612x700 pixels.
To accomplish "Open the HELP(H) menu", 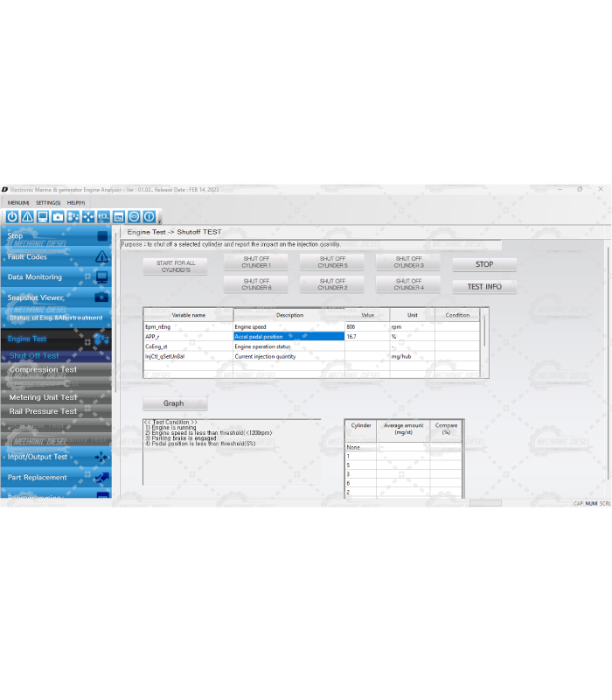I will click(76, 202).
